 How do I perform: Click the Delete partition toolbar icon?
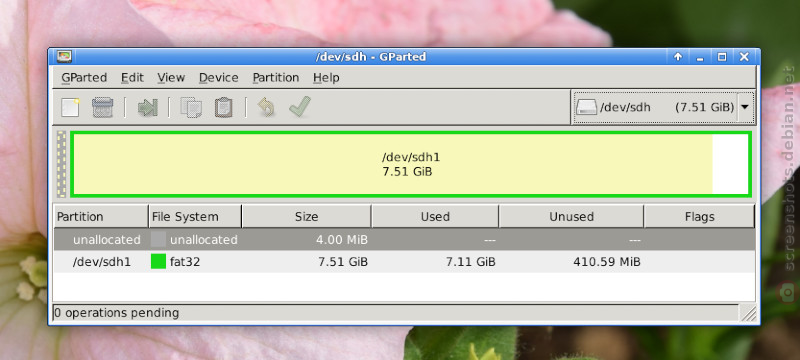(x=102, y=108)
